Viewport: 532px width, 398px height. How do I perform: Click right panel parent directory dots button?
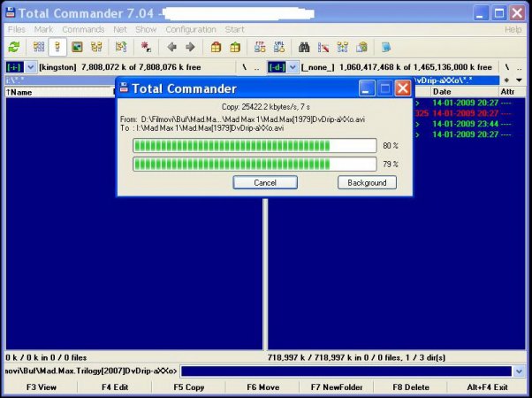[520, 67]
